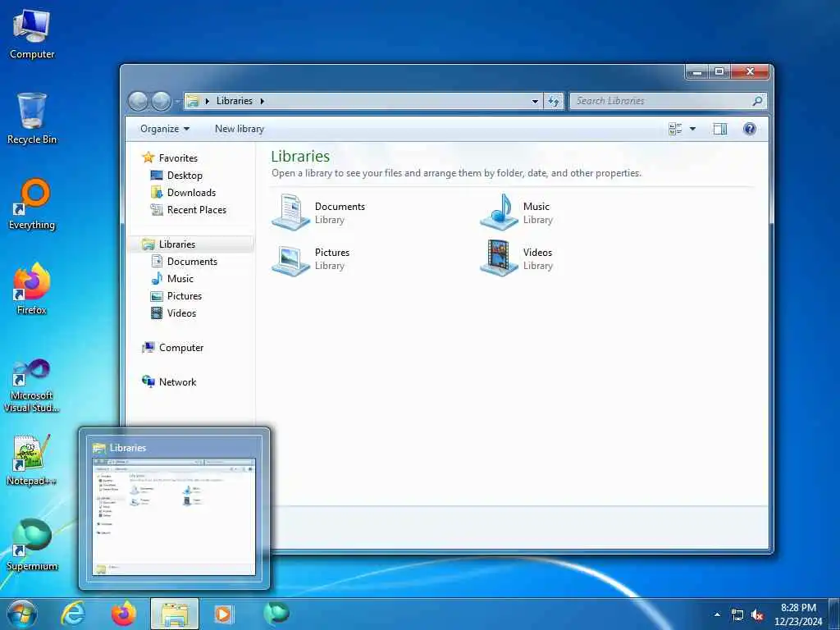This screenshot has width=840, height=630.
Task: Click the Forward navigation button
Action: pyautogui.click(x=162, y=101)
